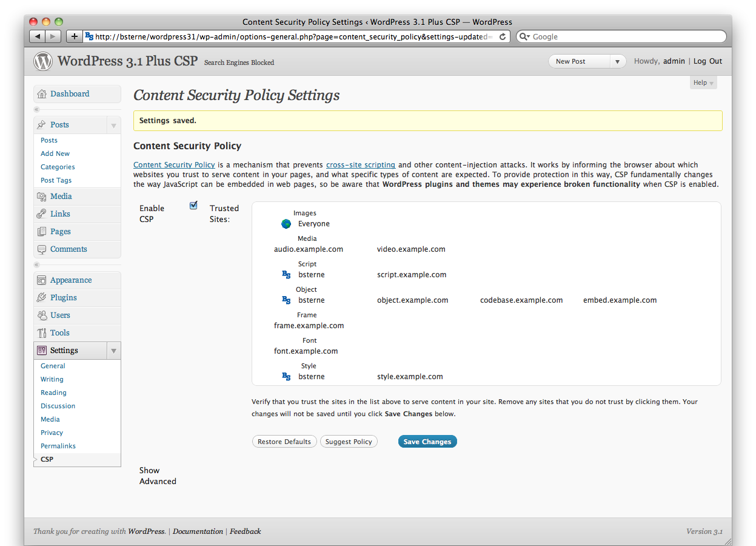Image resolution: width=756 pixels, height=546 pixels.
Task: Open Writing settings submenu item
Action: (x=52, y=379)
